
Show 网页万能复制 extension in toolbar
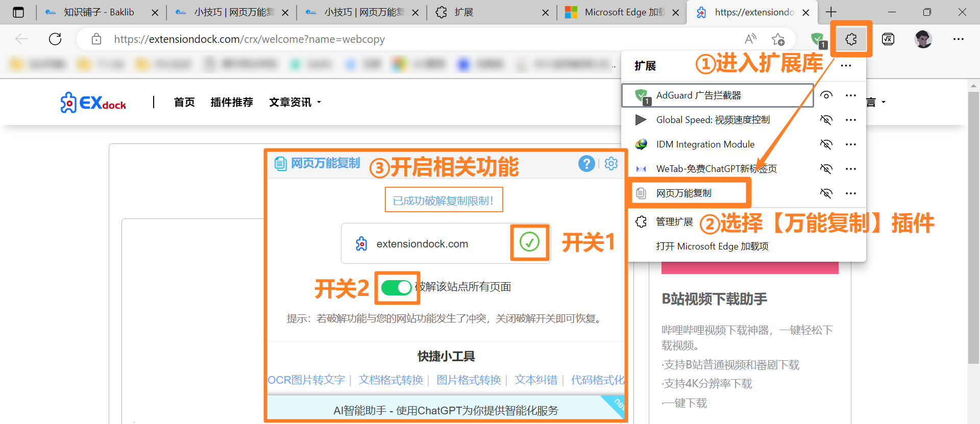[826, 193]
